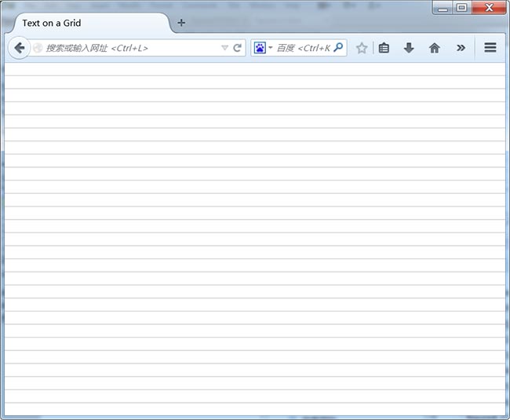
Task: Close the browser window
Action: click(x=489, y=8)
